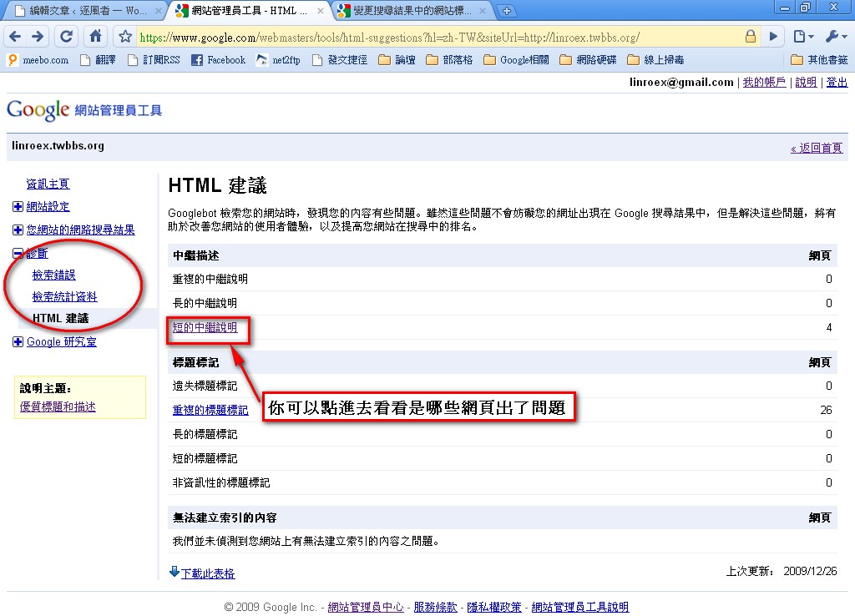Open the 翻譯 bookmark
This screenshot has height=616, width=855.
click(x=98, y=60)
